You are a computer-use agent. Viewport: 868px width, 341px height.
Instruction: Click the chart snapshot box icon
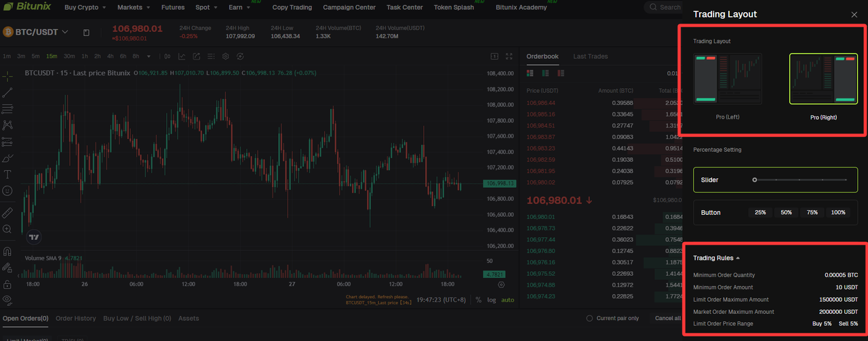point(495,56)
